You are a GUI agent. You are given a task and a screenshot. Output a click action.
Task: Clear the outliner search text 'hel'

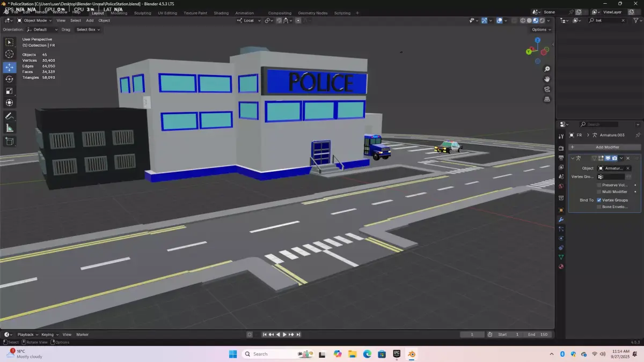623,20
